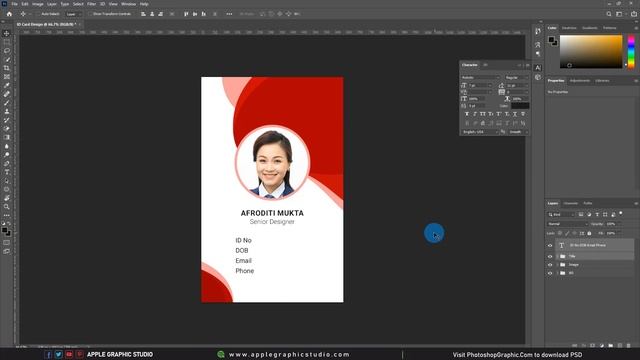Expand the Image layer group
Viewport: 640px width, 360px height.
tap(557, 265)
